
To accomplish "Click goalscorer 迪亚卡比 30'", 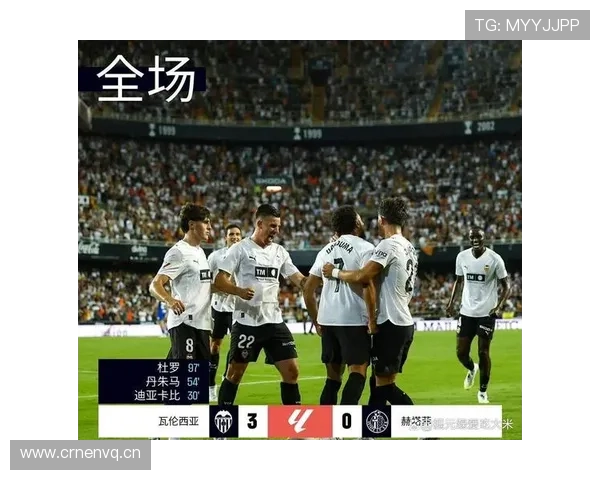I will 167,395.
